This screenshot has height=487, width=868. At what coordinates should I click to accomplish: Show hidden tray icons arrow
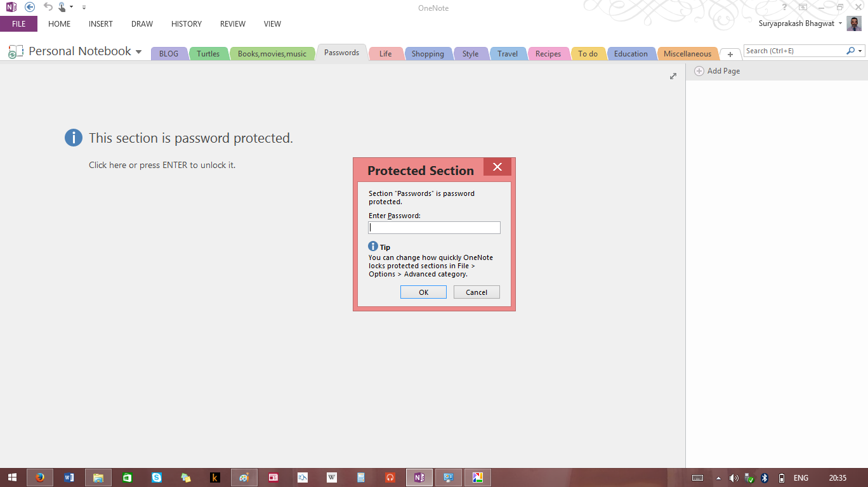[718, 478]
